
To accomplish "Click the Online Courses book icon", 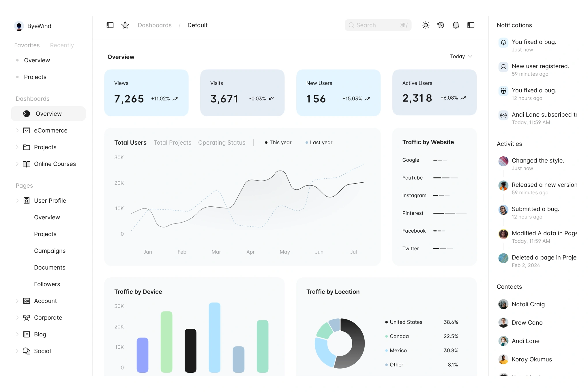I will [x=27, y=164].
